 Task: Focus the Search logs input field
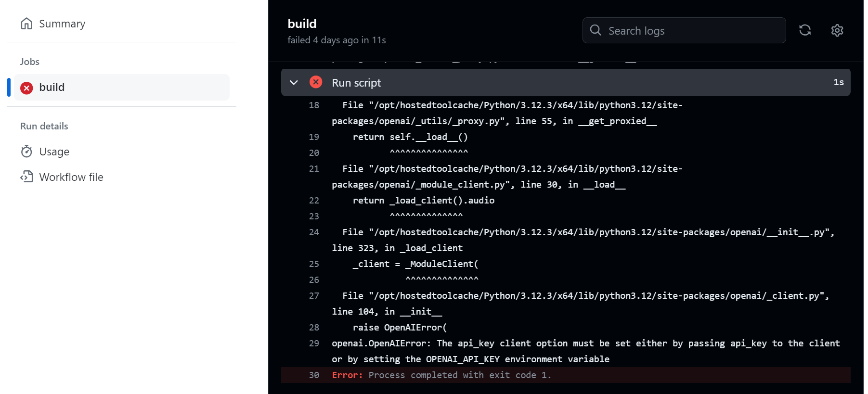684,30
